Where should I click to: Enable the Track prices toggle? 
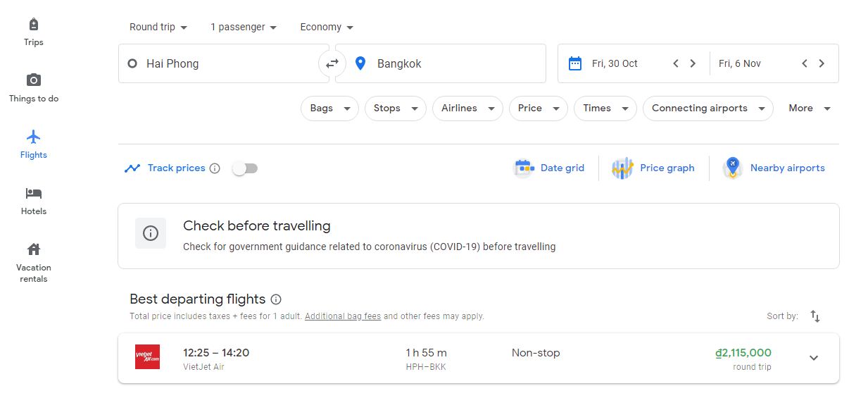(x=245, y=168)
